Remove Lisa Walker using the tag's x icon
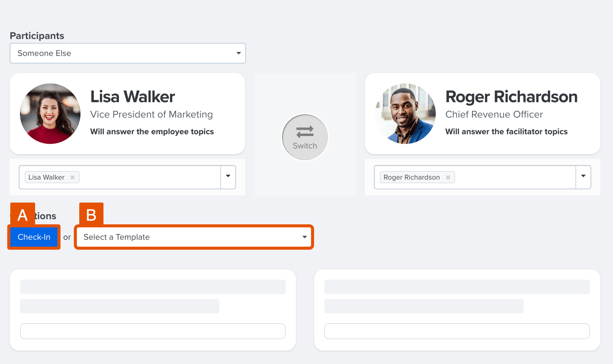Image resolution: width=613 pixels, height=364 pixels. coord(73,177)
